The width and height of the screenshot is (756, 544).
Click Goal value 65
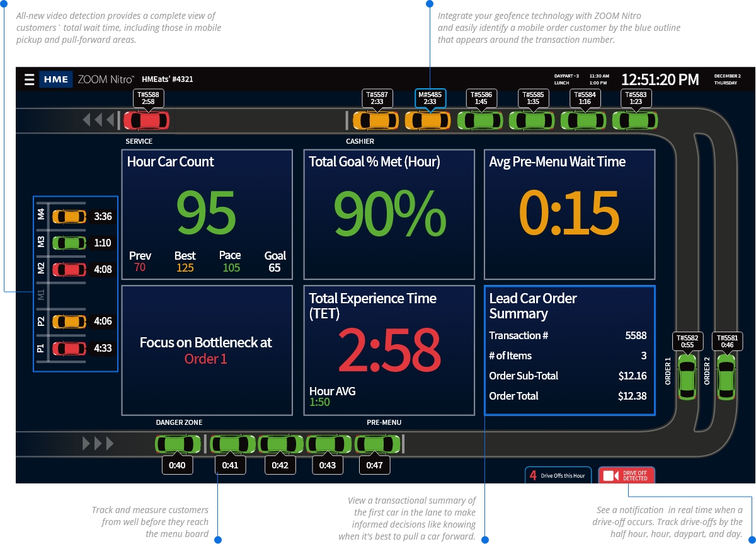(275, 268)
